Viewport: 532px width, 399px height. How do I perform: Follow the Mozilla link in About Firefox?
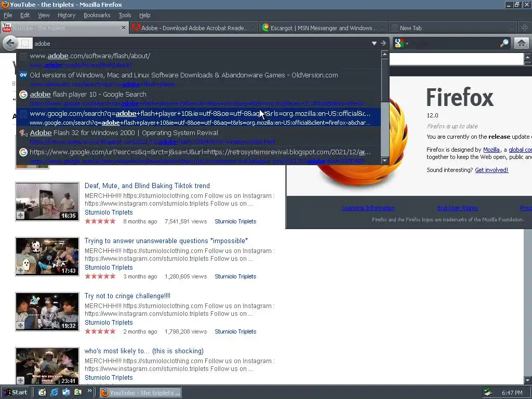[491, 150]
